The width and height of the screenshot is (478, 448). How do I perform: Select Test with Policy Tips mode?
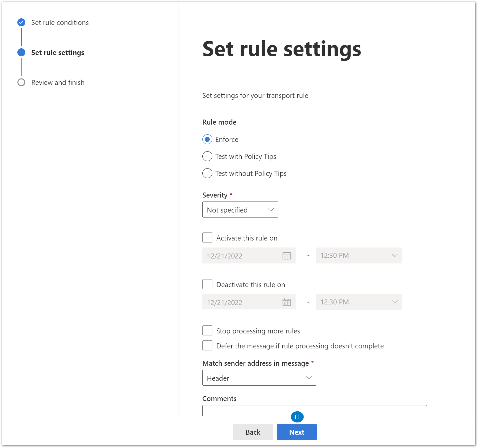pyautogui.click(x=207, y=156)
